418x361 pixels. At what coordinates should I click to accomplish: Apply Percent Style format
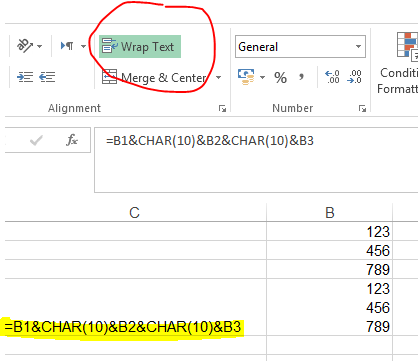click(280, 77)
